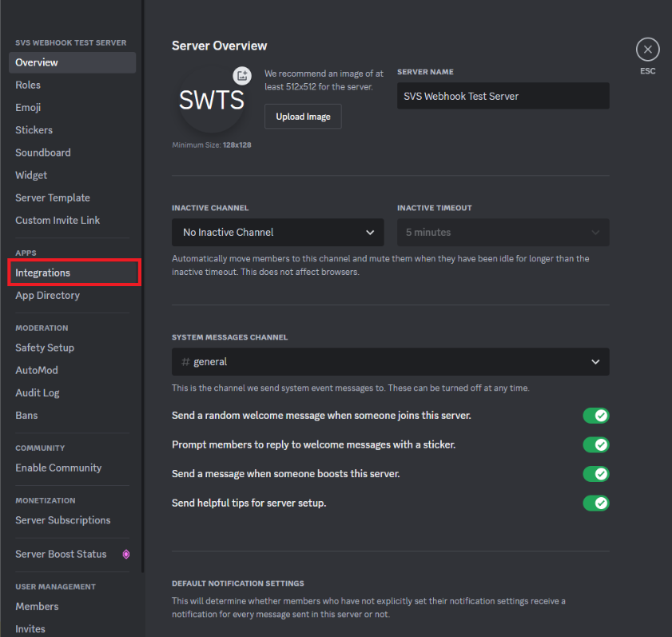Click the circular ESC close icon
The height and width of the screenshot is (637, 672).
(x=647, y=50)
